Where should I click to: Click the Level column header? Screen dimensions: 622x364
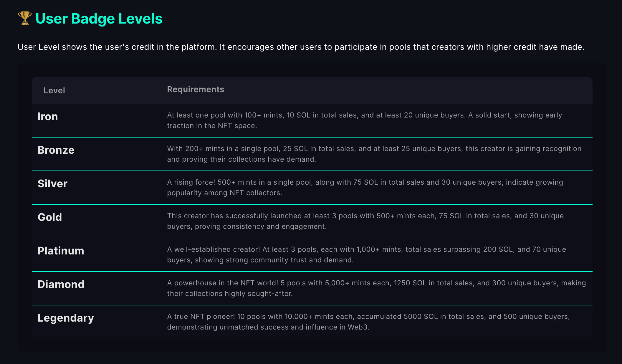coord(54,90)
